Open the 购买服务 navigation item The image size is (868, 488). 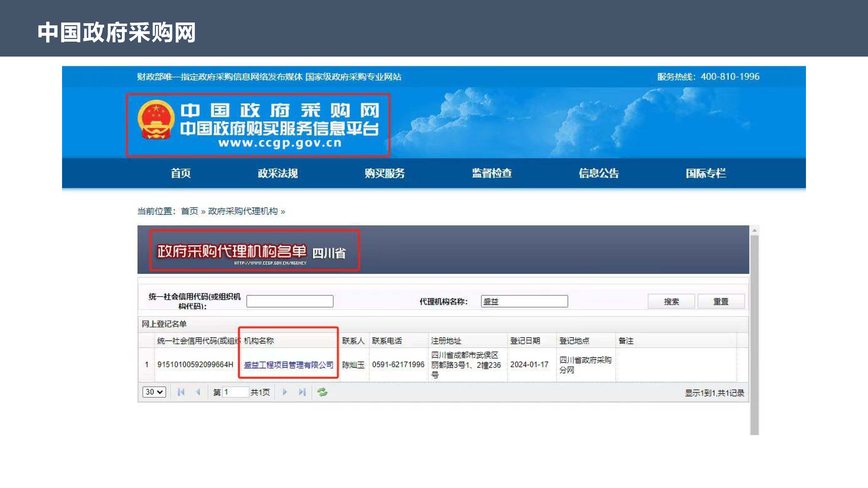(x=384, y=173)
